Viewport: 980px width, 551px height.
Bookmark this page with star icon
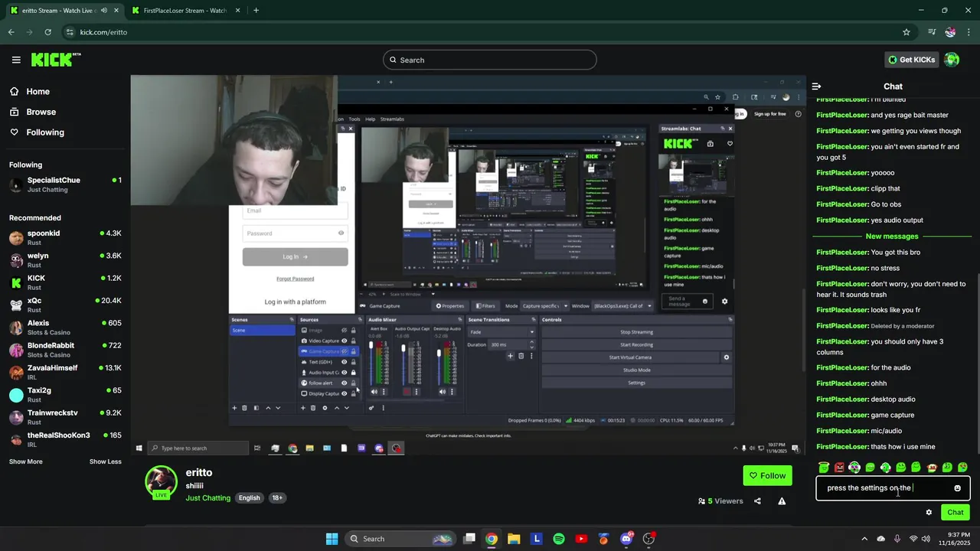pos(906,32)
